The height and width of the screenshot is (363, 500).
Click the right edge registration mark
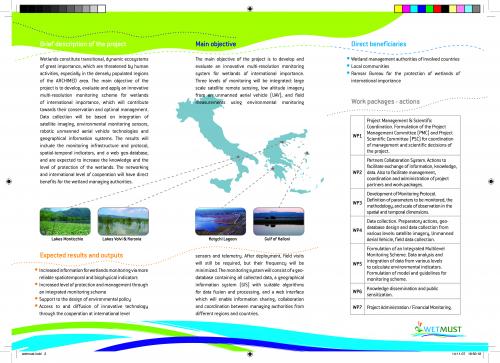pyautogui.click(x=491, y=181)
